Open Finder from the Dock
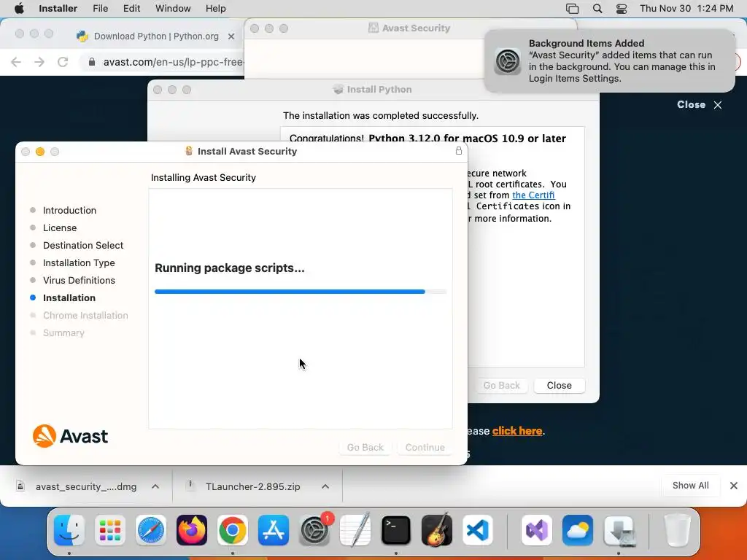 tap(69, 530)
